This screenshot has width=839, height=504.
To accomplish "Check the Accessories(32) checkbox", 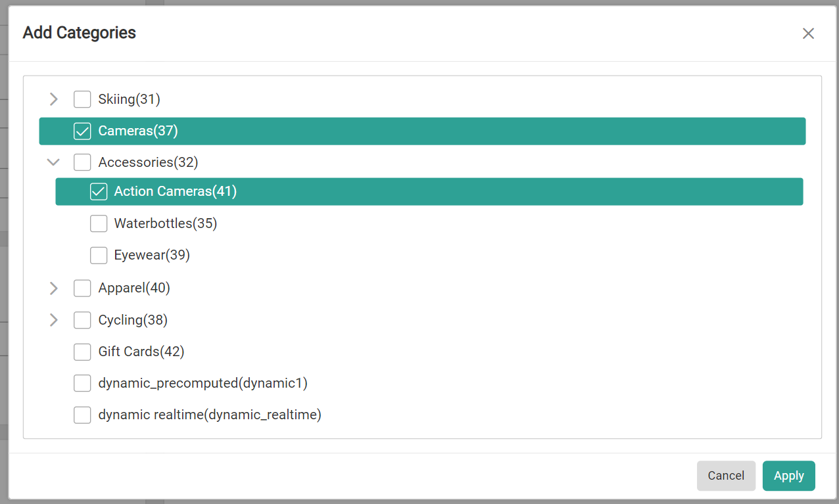I will pyautogui.click(x=82, y=162).
